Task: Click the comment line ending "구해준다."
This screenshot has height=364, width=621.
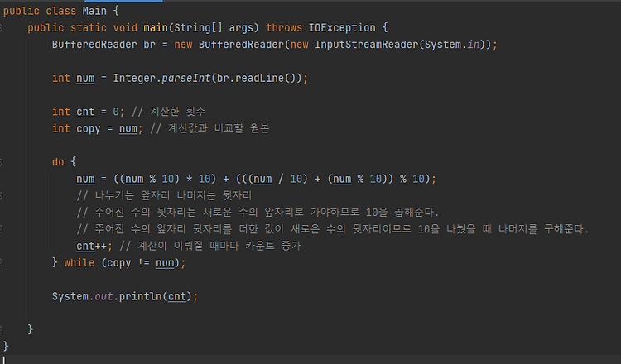Action: (x=333, y=229)
